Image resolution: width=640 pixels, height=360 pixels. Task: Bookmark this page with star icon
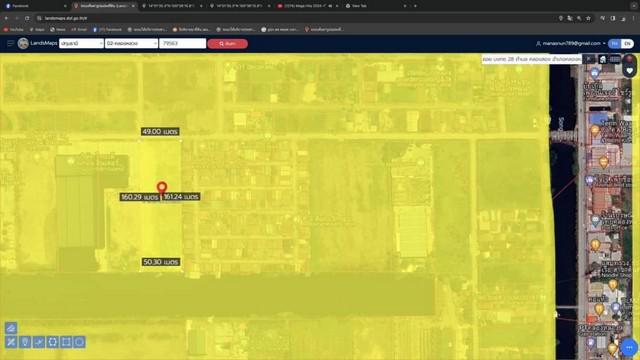[x=588, y=18]
